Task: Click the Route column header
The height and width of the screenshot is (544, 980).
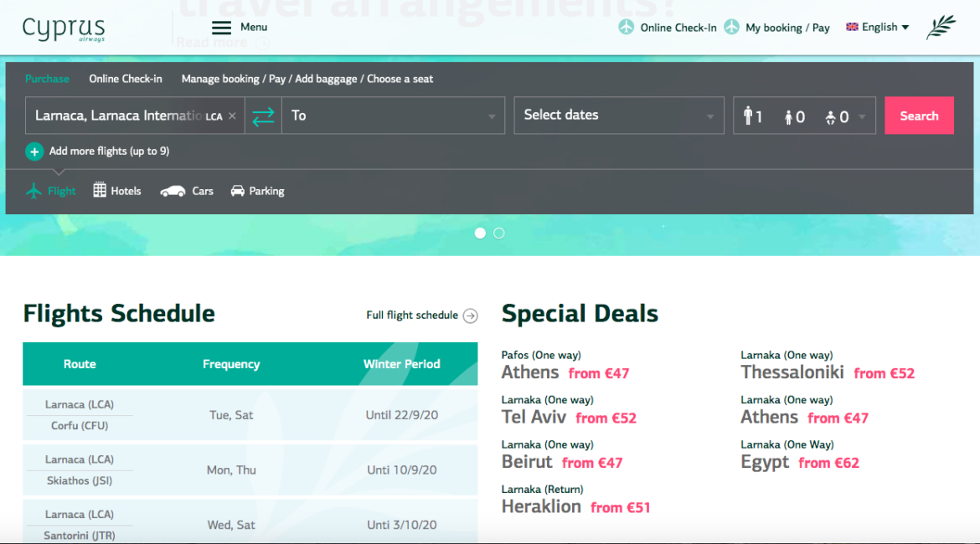Action: [x=80, y=364]
